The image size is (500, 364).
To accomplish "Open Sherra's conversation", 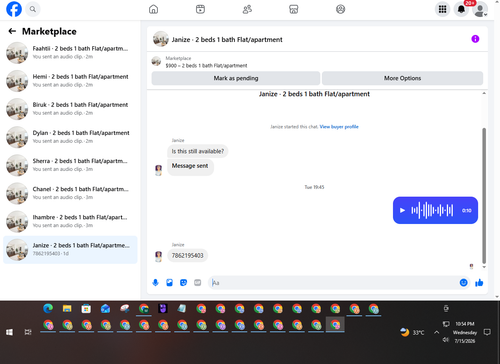I will [x=70, y=165].
